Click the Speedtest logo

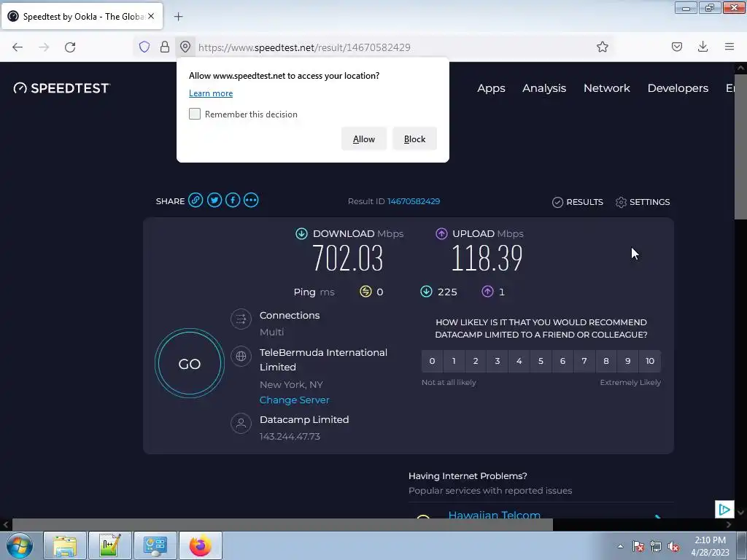[x=62, y=88]
